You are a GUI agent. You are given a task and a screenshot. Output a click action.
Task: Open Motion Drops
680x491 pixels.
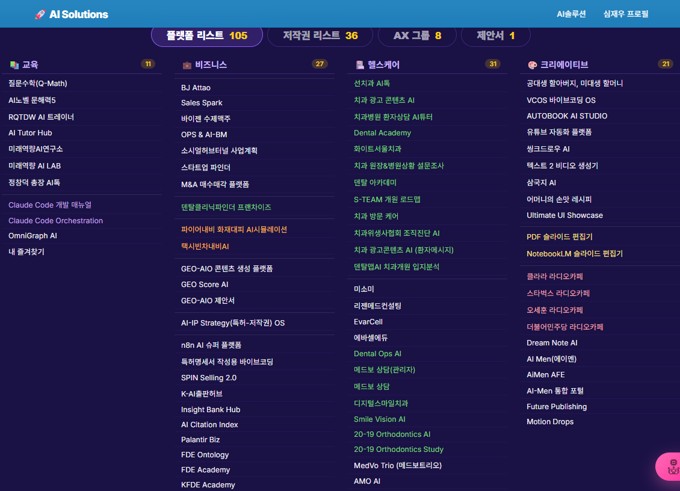550,422
